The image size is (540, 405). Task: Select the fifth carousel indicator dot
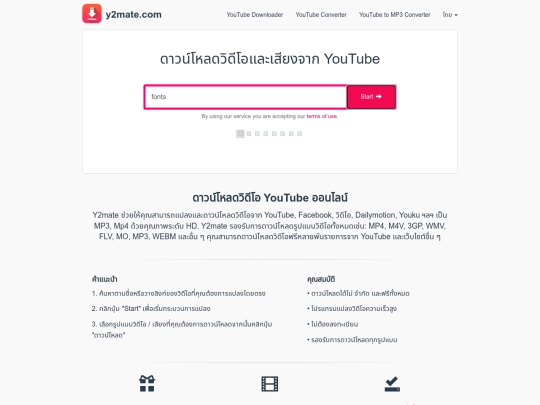click(274, 134)
